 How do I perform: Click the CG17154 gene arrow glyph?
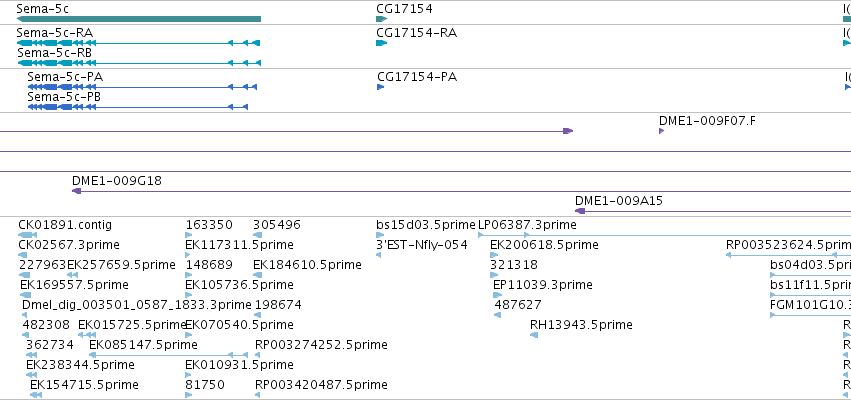pos(382,19)
